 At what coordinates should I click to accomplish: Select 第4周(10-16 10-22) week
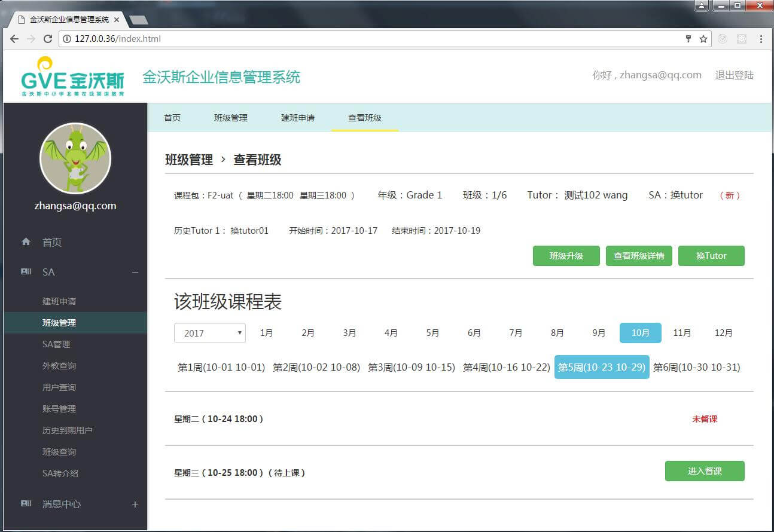[507, 367]
